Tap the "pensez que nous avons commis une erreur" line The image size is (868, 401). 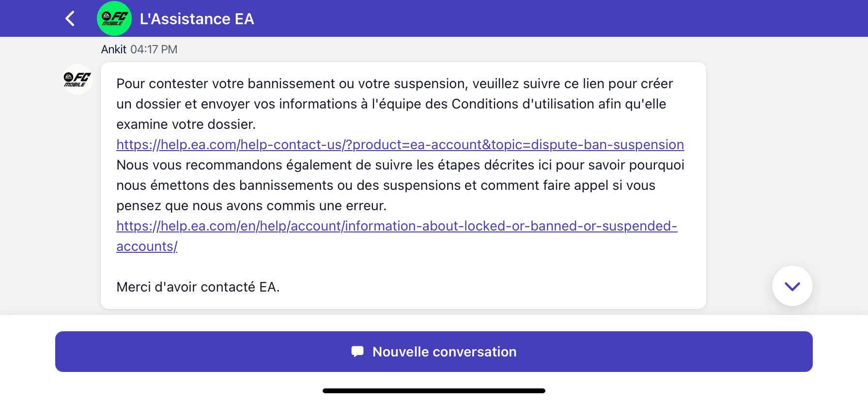(x=251, y=206)
